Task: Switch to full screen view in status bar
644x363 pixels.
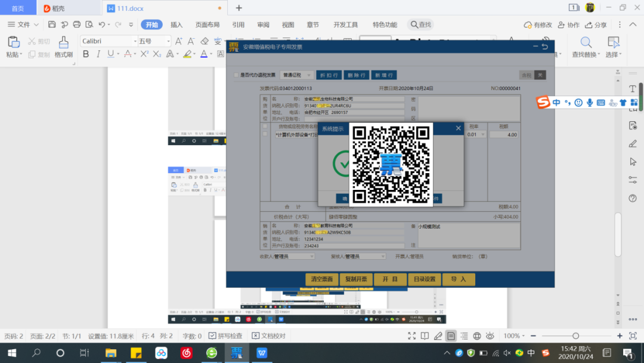Action: click(412, 336)
